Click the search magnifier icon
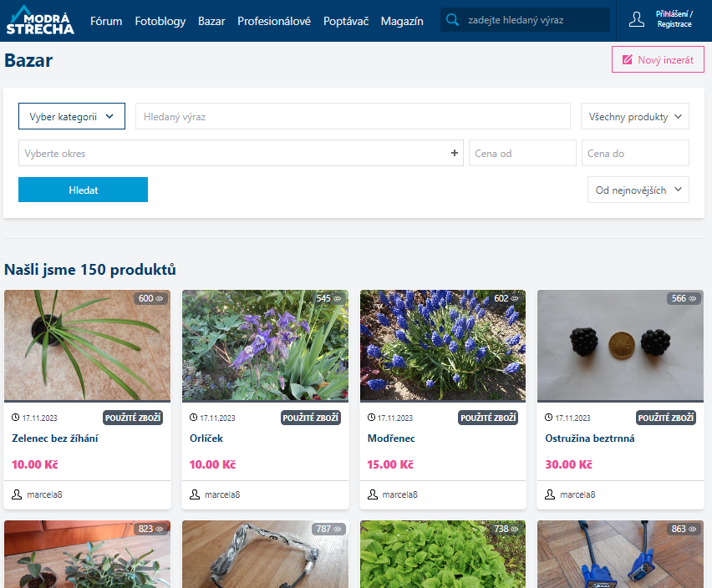Viewport: 712px width, 588px height. coord(453,20)
